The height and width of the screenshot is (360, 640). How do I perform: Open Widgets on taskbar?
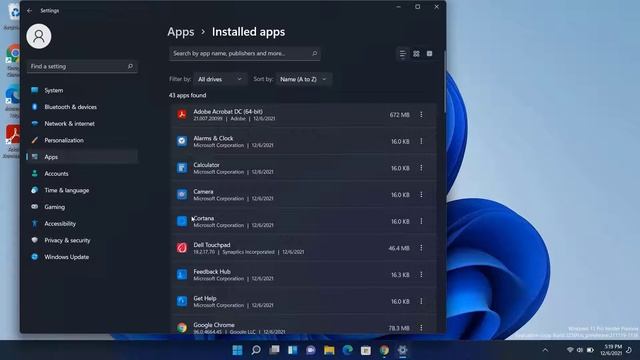[293, 350]
